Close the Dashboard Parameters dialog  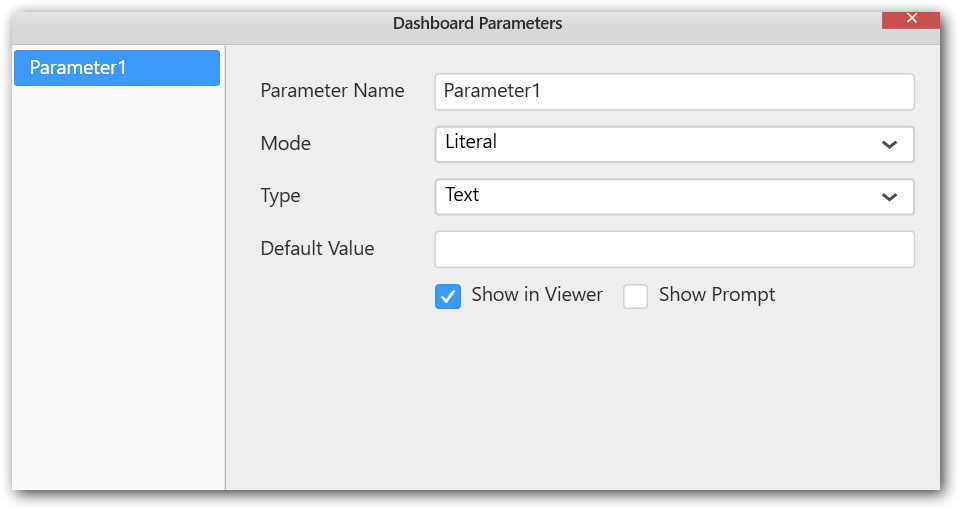click(x=910, y=19)
